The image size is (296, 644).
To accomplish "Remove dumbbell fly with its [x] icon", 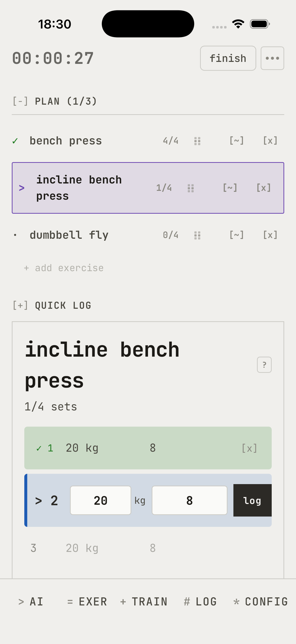I will 270,235.
